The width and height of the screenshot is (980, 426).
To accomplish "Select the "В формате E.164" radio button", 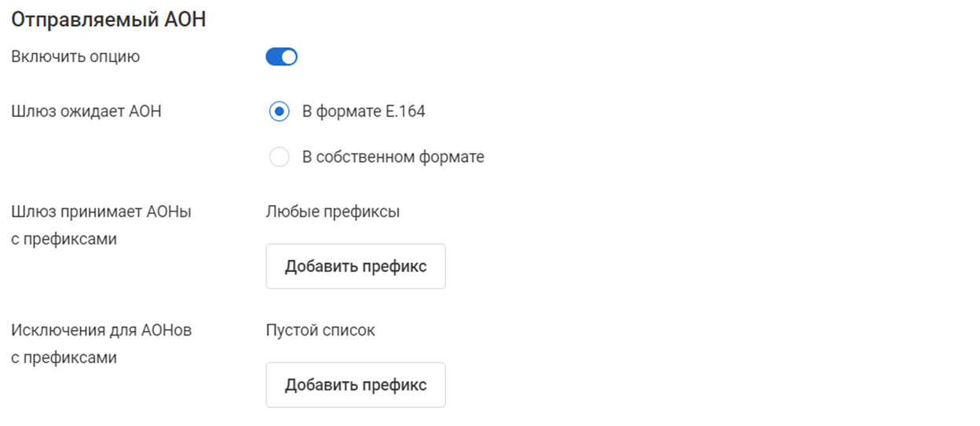I will [x=279, y=112].
